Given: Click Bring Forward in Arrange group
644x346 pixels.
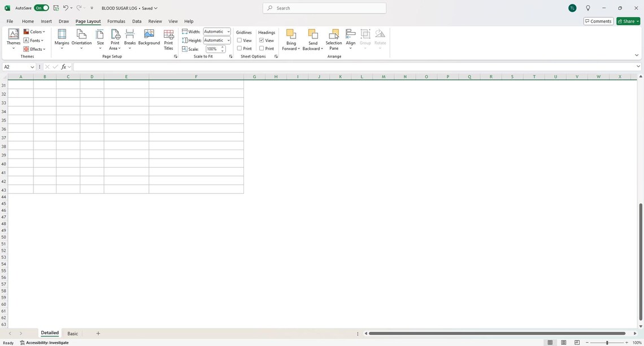Looking at the screenshot, I should (291, 40).
